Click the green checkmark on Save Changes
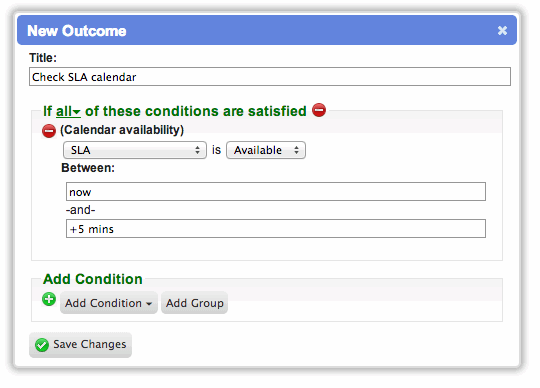Image resolution: width=540 pixels, height=388 pixels. pyautogui.click(x=42, y=345)
